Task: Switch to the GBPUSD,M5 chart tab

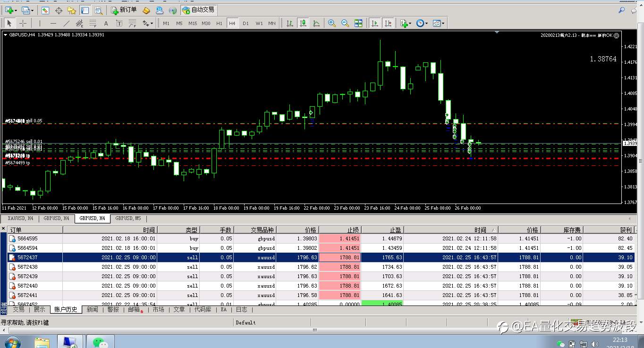Action: pyautogui.click(x=128, y=218)
